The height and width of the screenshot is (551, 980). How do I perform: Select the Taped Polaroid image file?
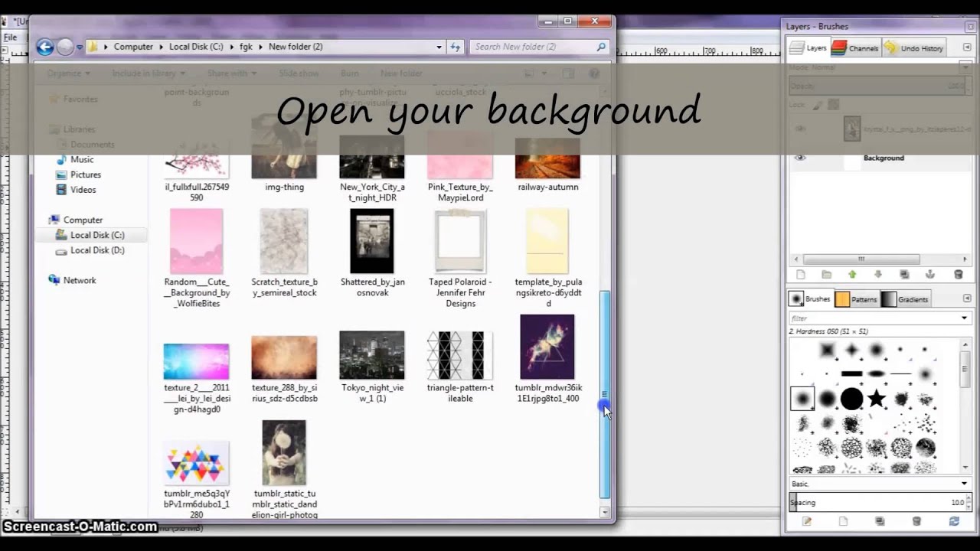pos(460,259)
